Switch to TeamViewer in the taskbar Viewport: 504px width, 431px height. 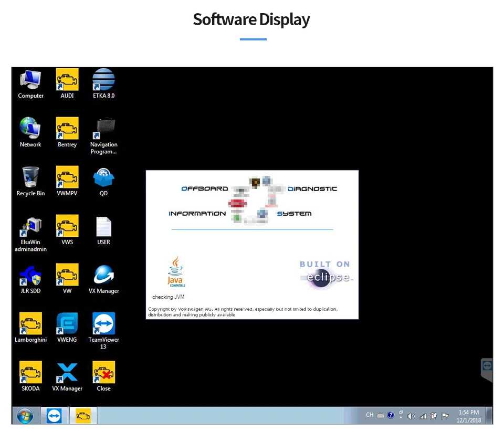click(54, 416)
